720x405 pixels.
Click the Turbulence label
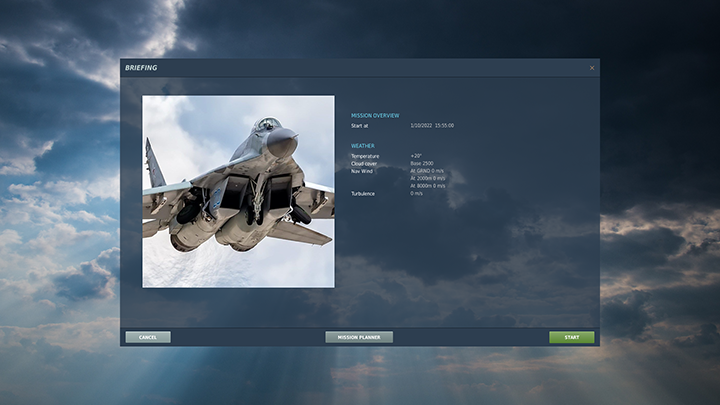(363, 193)
